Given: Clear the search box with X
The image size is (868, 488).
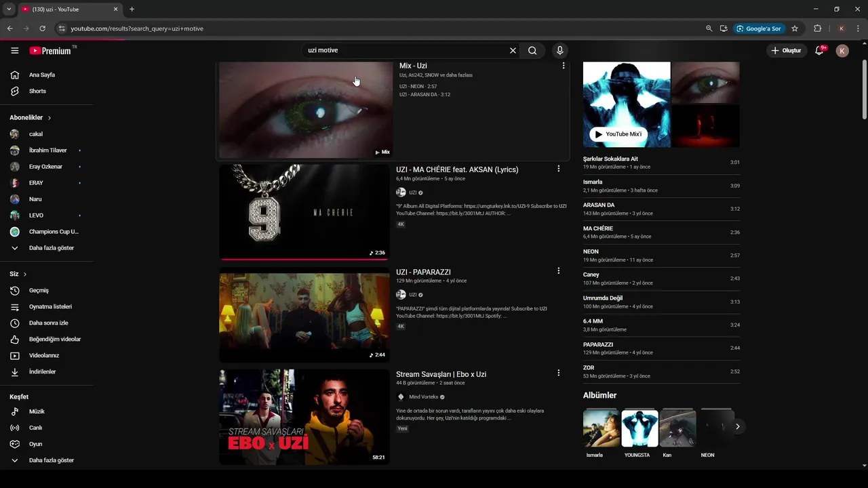Looking at the screenshot, I should pos(513,50).
